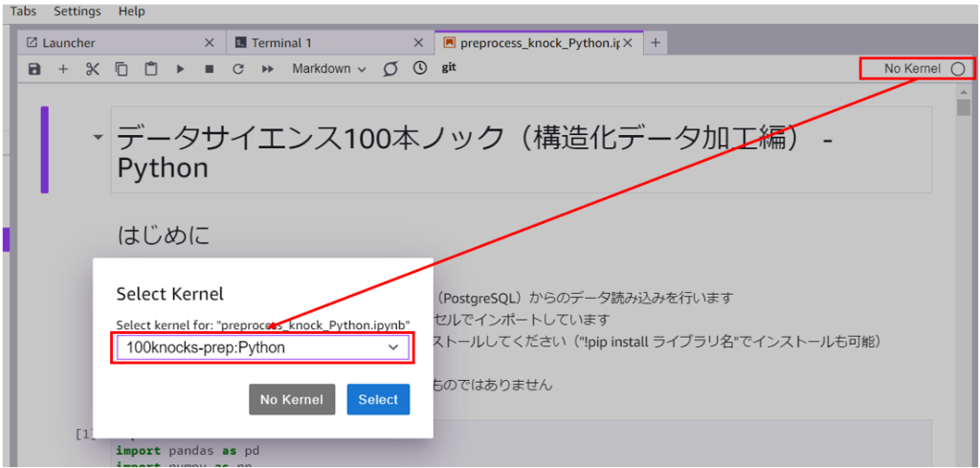
Task: Click the import pandas as pd code line
Action: pos(188,451)
